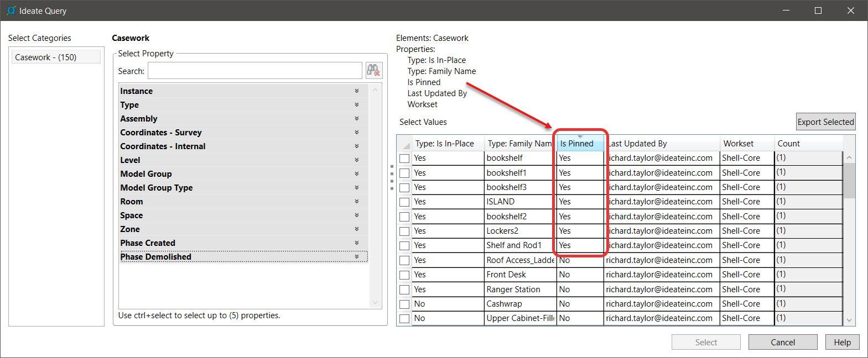Image resolution: width=868 pixels, height=358 pixels.
Task: Expand the Space property group
Action: 357,215
